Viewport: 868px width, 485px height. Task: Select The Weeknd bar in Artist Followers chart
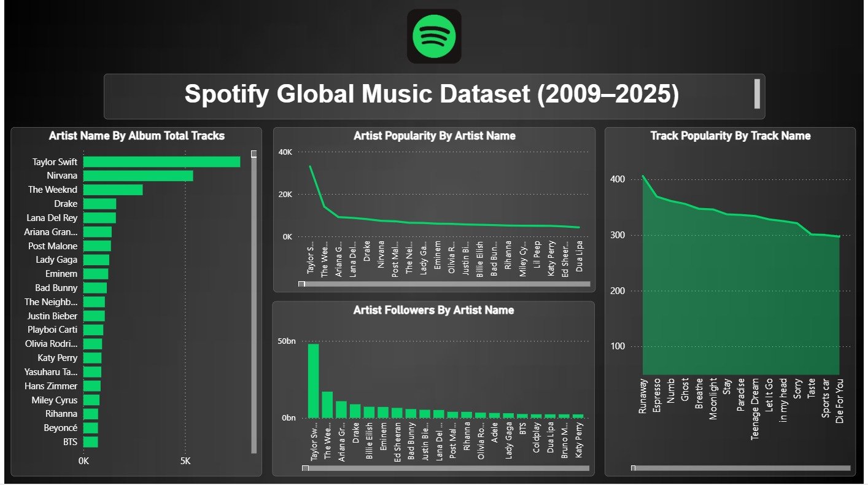click(327, 405)
